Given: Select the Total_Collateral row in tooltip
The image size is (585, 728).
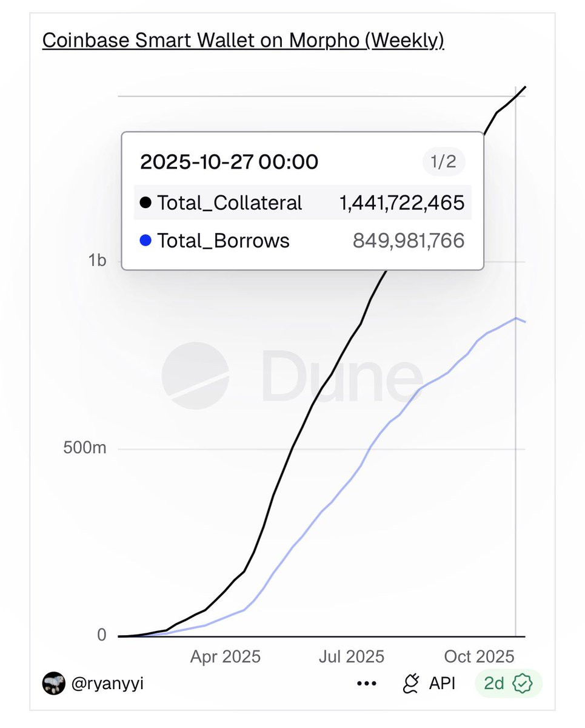Looking at the screenshot, I should [x=303, y=202].
